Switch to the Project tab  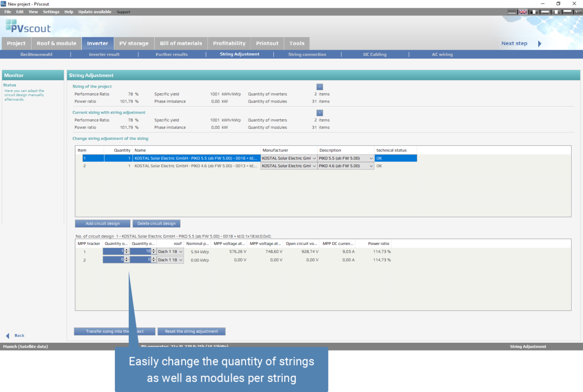16,43
